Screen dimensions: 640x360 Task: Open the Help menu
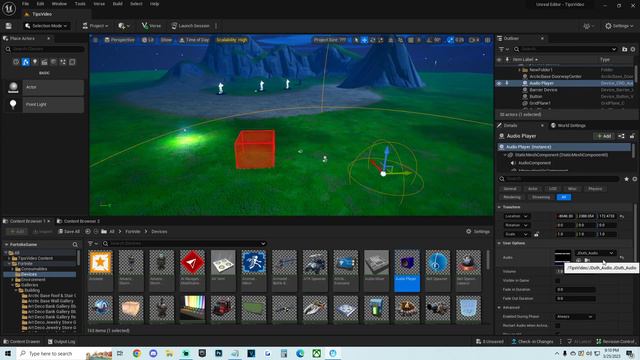tap(154, 4)
